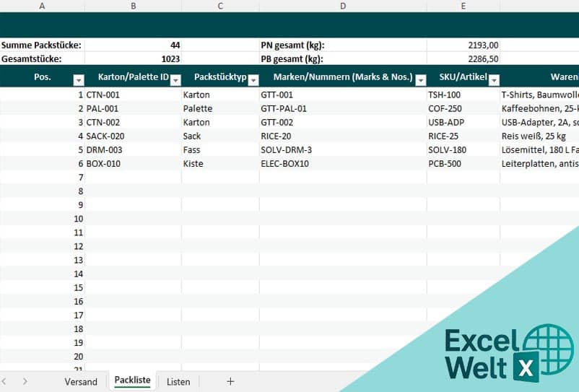The height and width of the screenshot is (392, 579).
Task: Expand the Packstücktyp filter dropdown
Action: click(x=253, y=80)
